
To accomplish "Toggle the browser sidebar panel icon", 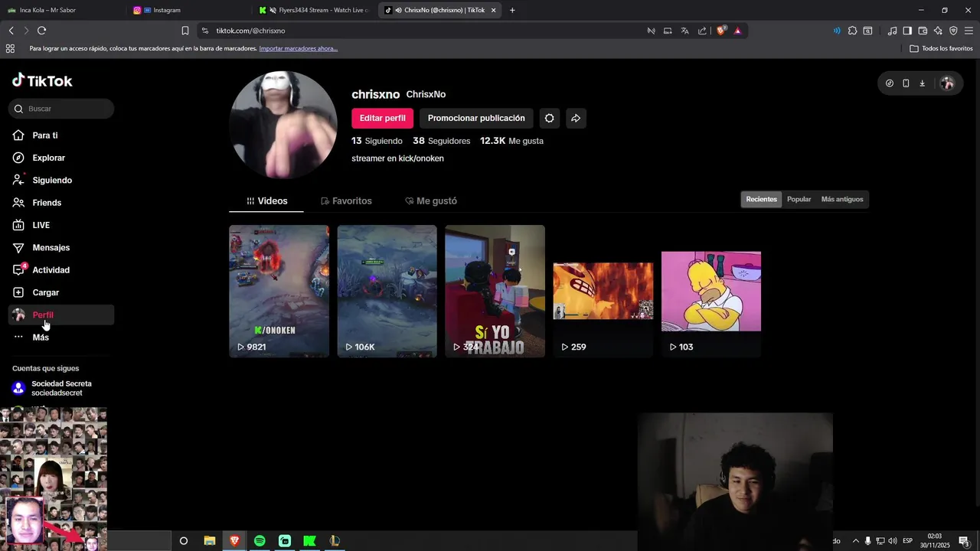I will click(x=907, y=31).
